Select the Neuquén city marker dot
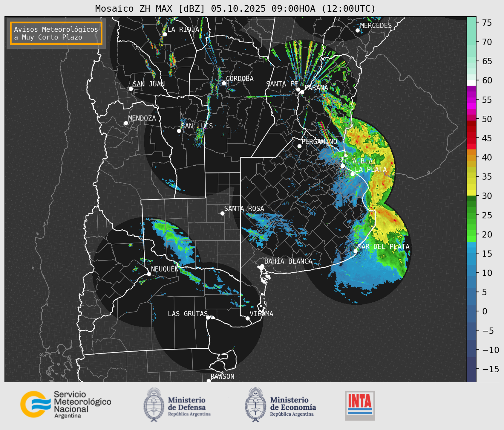504x430 pixels. tap(149, 274)
